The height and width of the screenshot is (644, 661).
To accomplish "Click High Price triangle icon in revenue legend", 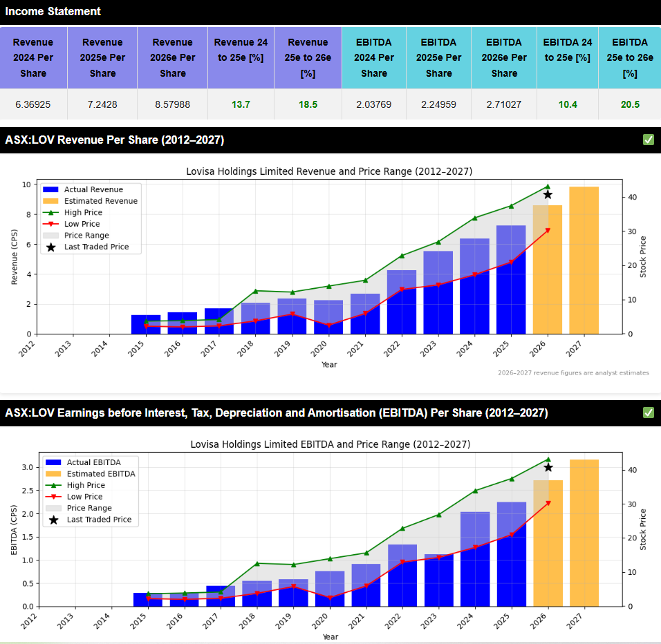I will pyautogui.click(x=50, y=213).
